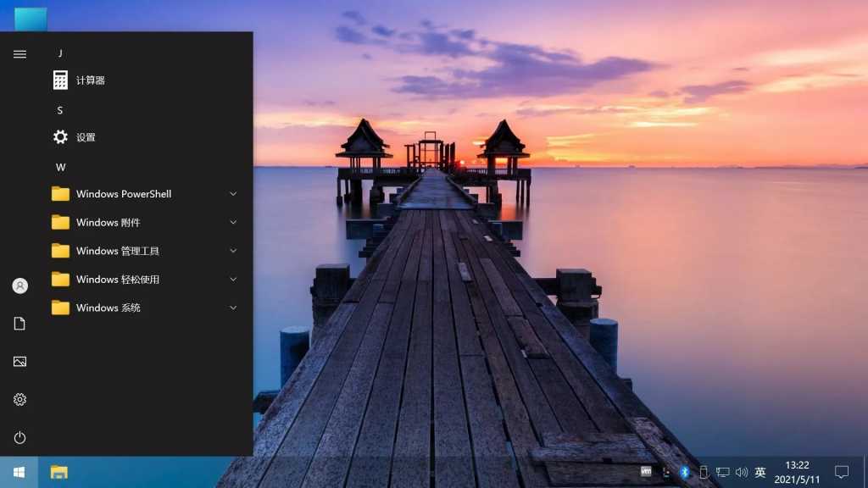
Task: Click the Settings gear in the Start rail
Action: pos(19,399)
